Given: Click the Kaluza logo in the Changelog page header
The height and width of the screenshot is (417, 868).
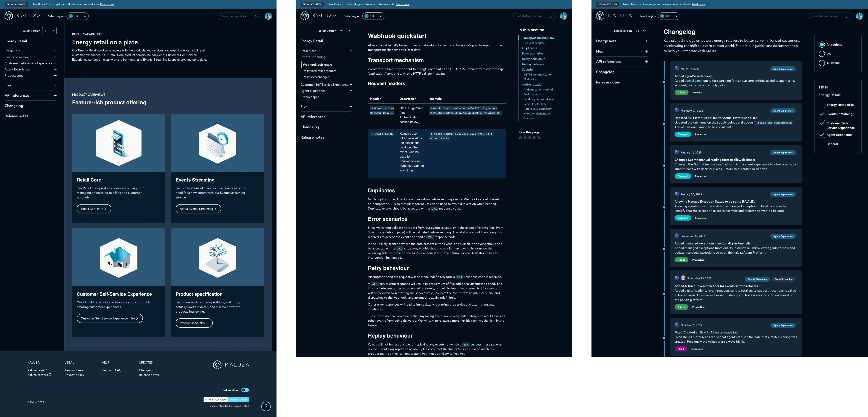Looking at the screenshot, I should click(x=614, y=16).
